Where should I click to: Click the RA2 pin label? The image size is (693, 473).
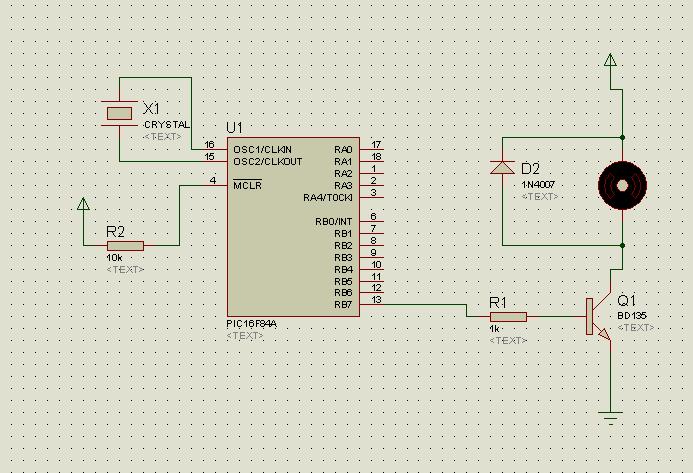343,173
